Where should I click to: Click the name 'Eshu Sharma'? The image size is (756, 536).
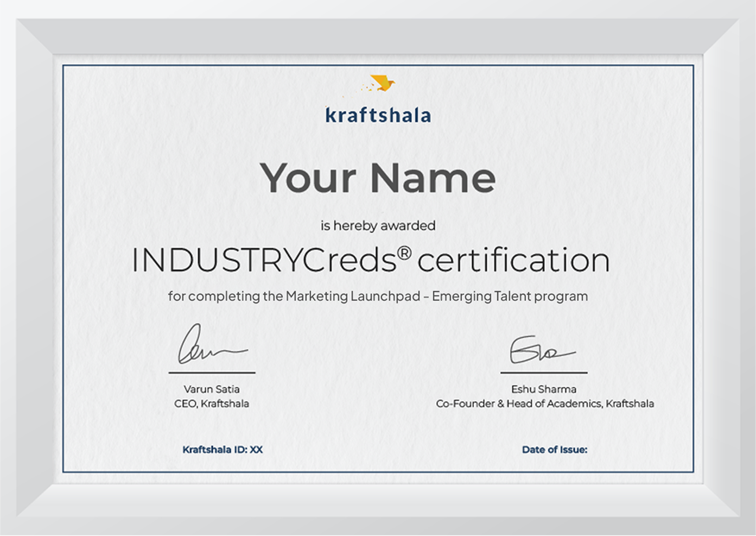pyautogui.click(x=544, y=389)
